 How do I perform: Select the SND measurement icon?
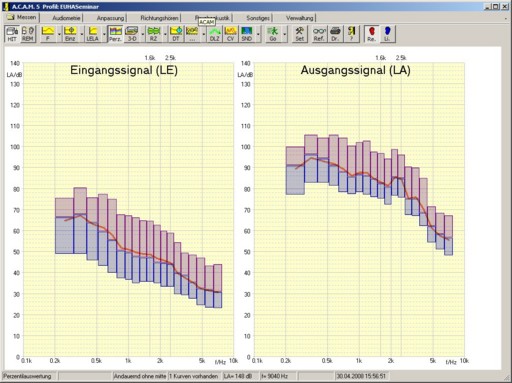(247, 34)
